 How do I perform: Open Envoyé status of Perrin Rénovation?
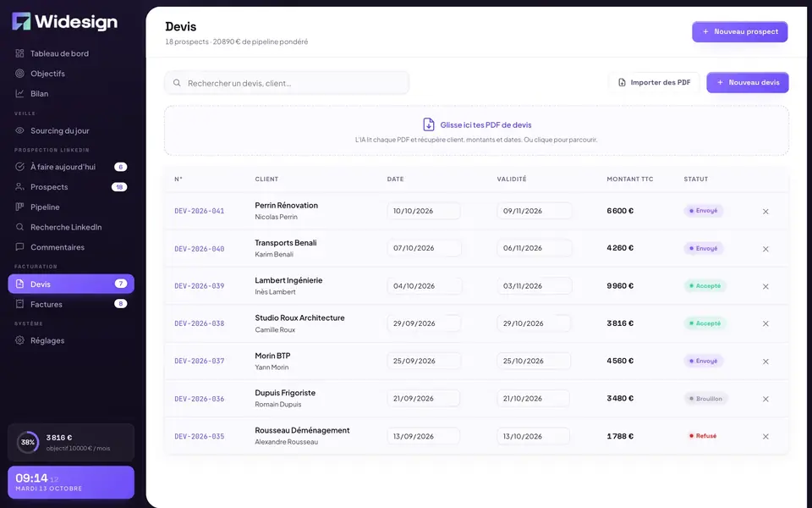point(704,211)
